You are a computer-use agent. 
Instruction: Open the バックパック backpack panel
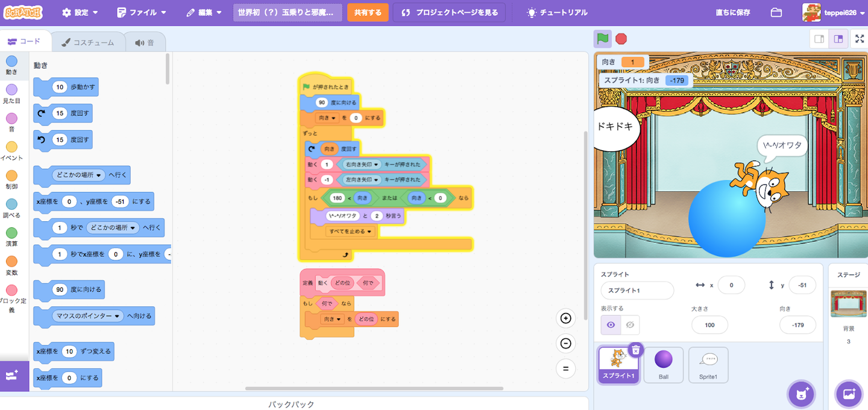[x=291, y=404]
